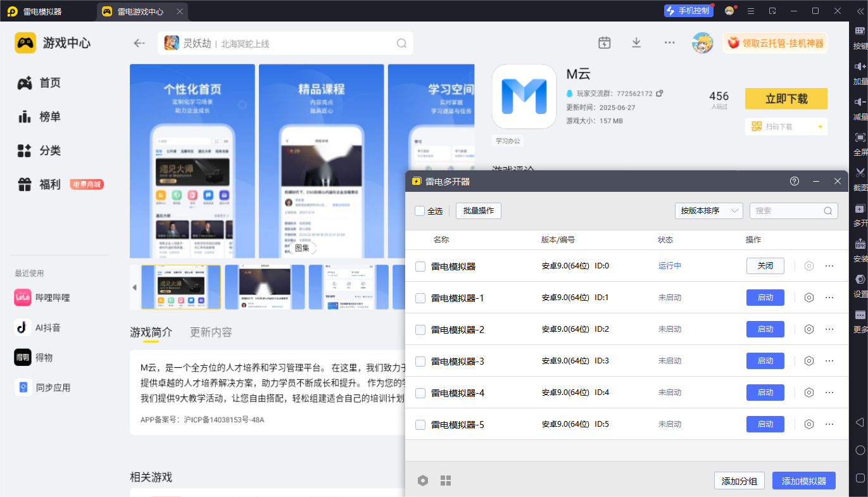Click the back arrow beside search bar

139,43
